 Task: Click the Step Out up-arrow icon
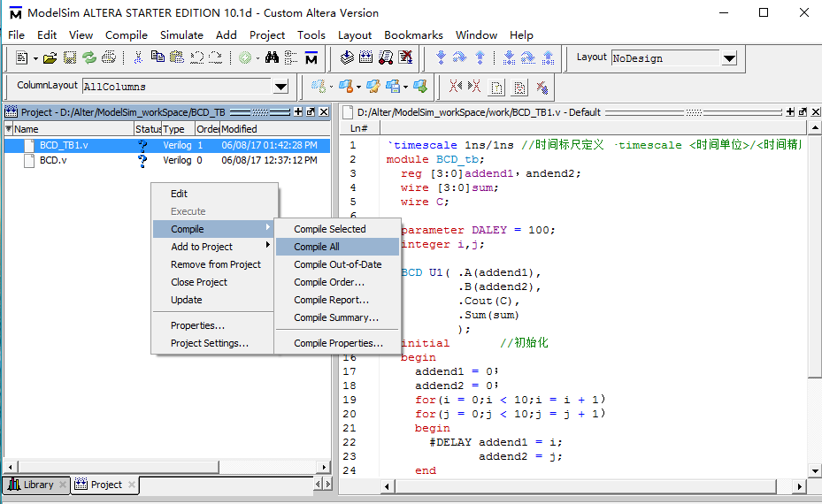[x=480, y=57]
